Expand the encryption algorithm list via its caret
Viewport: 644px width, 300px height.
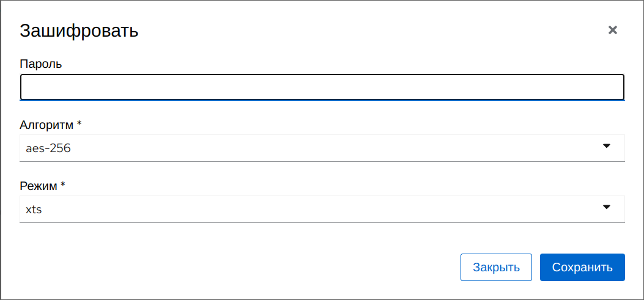pos(607,146)
